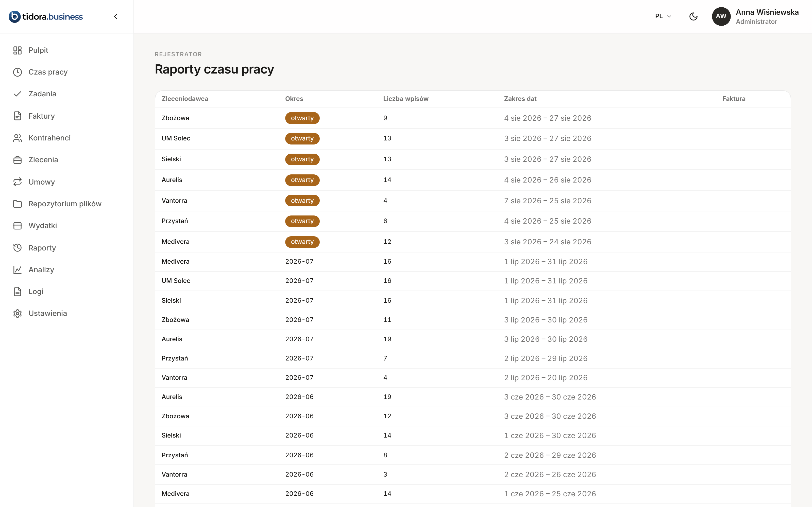Click the tidora.business logo
Screen dimensions: 812x507
46,16
